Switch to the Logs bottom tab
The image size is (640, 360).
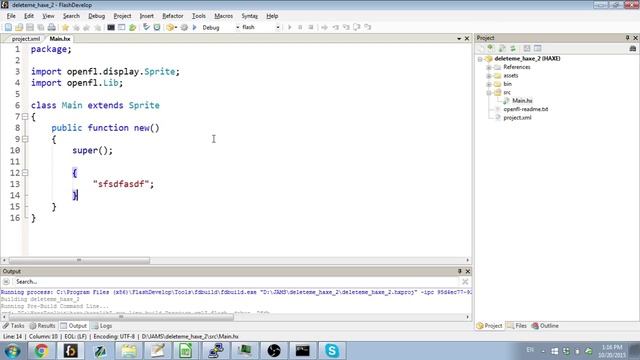[x=102, y=326]
